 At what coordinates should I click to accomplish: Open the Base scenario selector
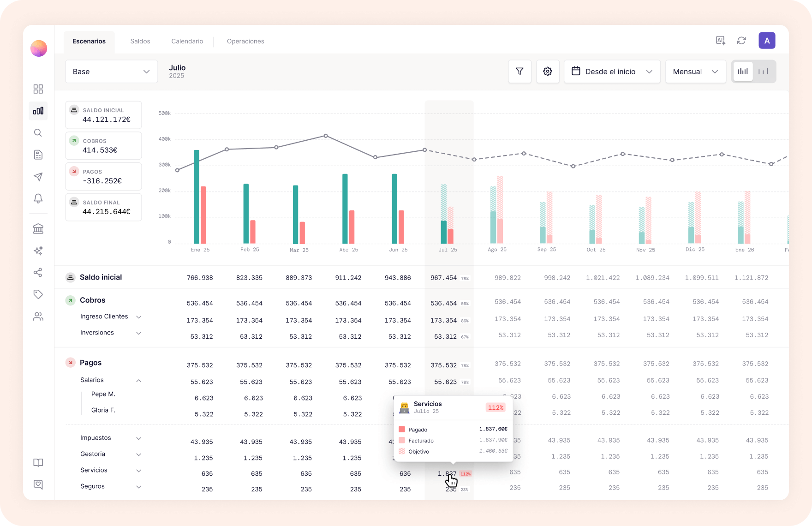coord(111,72)
